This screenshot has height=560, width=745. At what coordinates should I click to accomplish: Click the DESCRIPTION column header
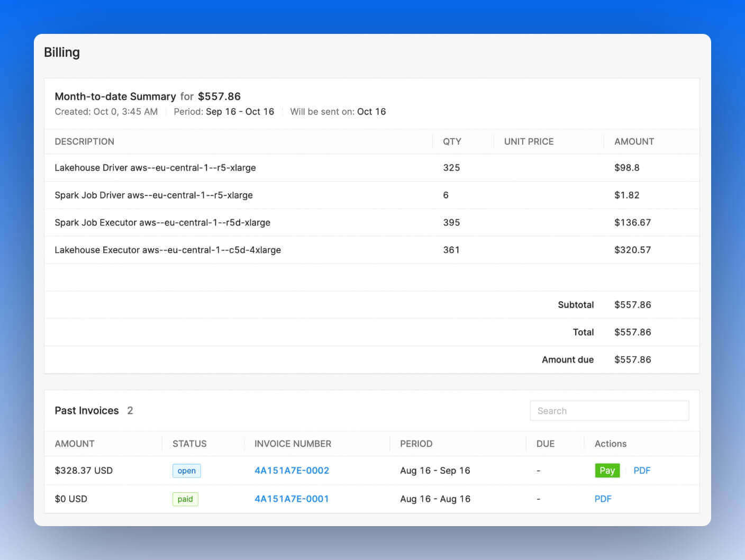[85, 141]
